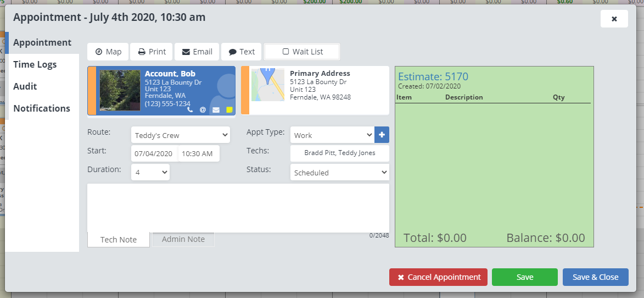Open Map for this appointment

108,52
